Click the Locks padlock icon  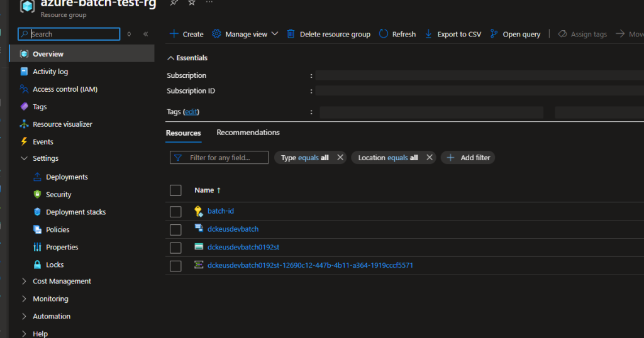coord(37,264)
